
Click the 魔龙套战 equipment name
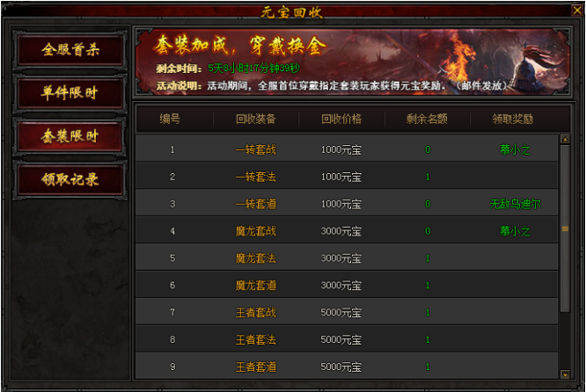pyautogui.click(x=256, y=231)
